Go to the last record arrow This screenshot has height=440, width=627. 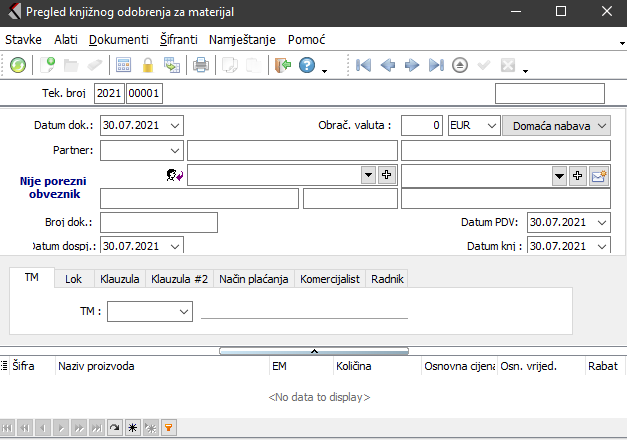pos(436,65)
